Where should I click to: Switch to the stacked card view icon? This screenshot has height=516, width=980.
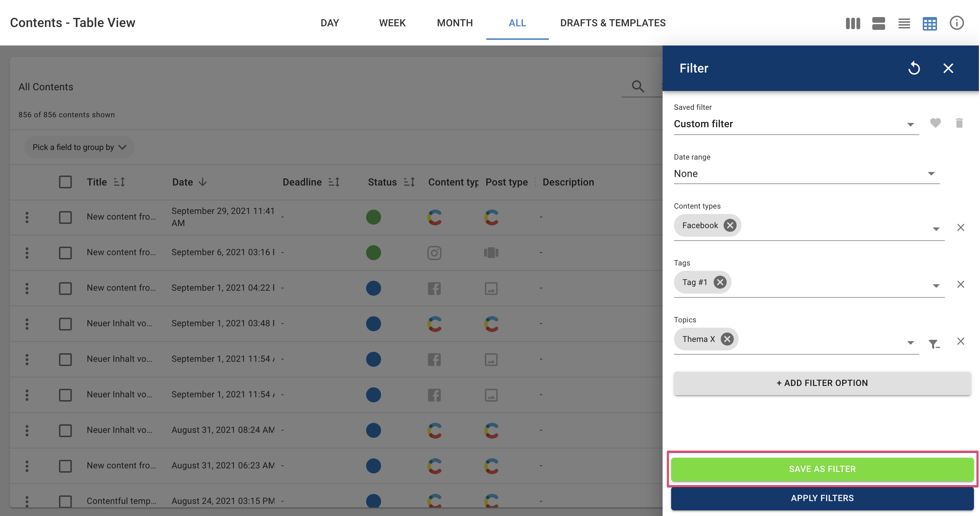pyautogui.click(x=878, y=23)
